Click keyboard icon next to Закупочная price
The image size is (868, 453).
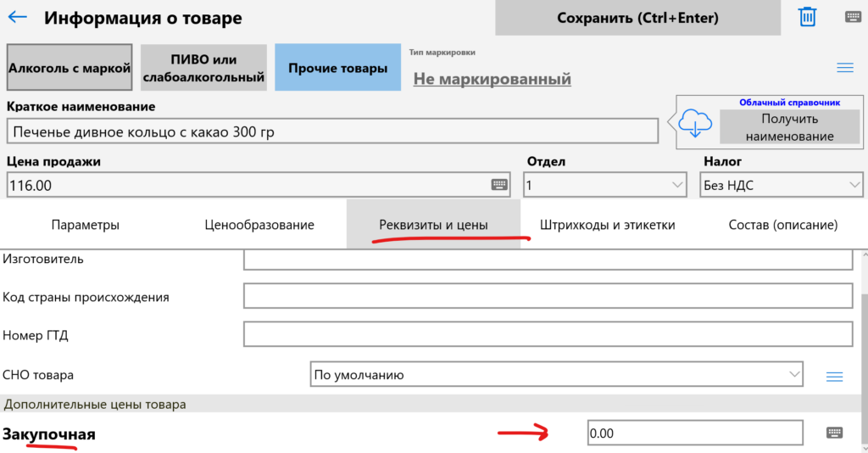tap(834, 433)
